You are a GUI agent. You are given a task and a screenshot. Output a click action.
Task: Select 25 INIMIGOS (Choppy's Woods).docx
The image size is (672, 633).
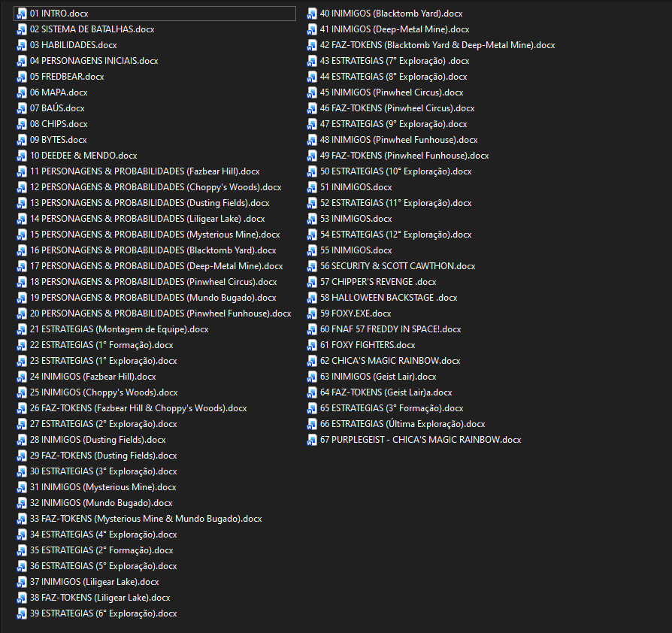pyautogui.click(x=104, y=392)
